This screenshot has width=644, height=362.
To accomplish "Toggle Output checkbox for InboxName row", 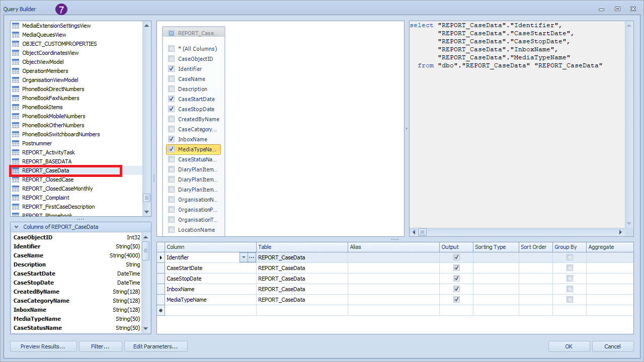I will point(456,289).
